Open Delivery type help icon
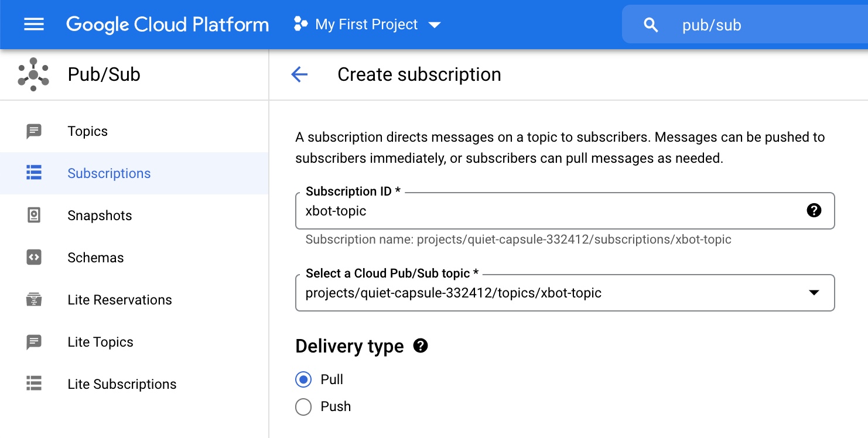 coord(421,346)
